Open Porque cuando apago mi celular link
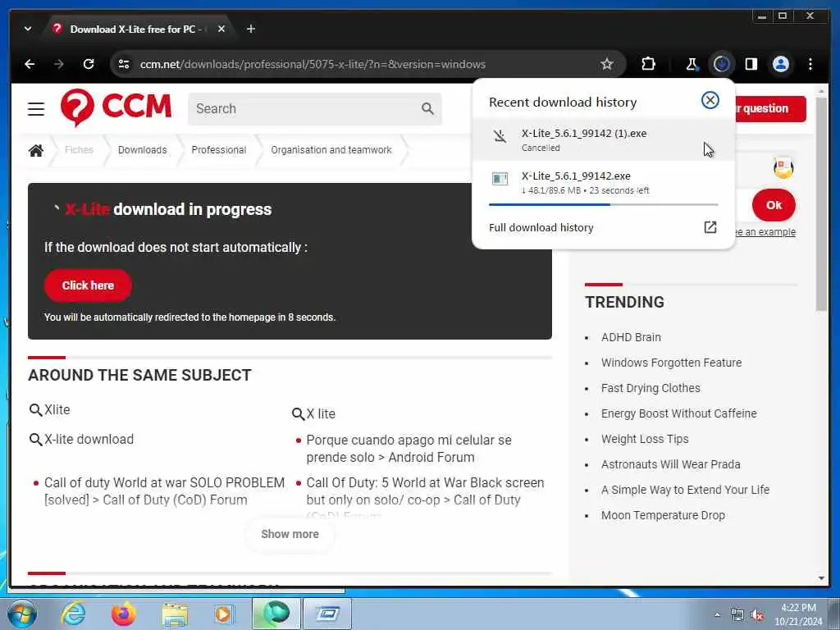840x630 pixels. 409,449
